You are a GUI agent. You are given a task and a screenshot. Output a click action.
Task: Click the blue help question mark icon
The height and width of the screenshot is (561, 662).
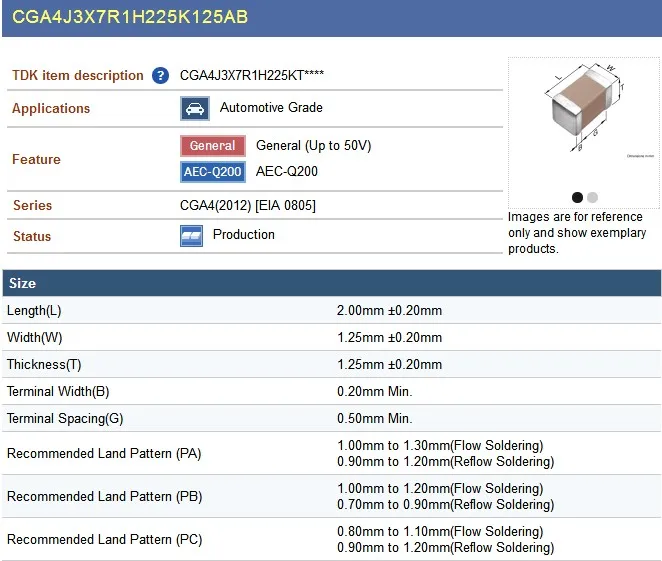click(x=160, y=76)
